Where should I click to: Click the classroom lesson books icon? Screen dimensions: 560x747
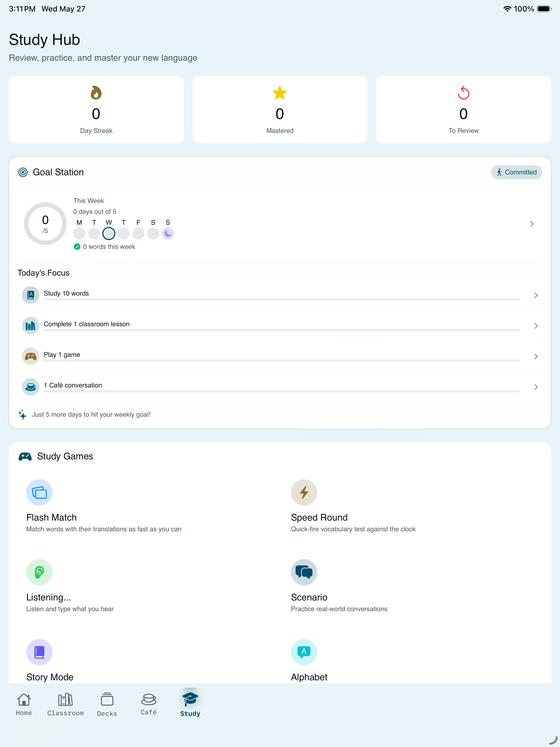[x=31, y=326]
